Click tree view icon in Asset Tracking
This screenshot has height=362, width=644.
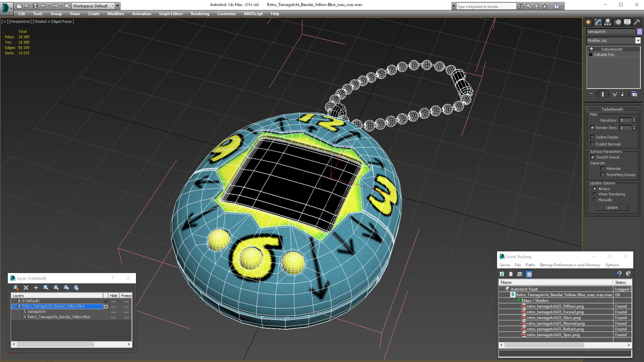[520, 274]
